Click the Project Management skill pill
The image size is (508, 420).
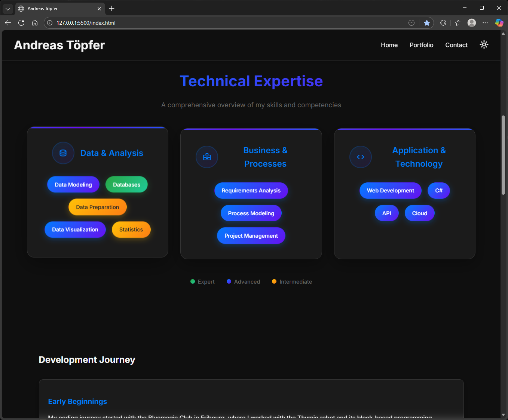point(251,236)
